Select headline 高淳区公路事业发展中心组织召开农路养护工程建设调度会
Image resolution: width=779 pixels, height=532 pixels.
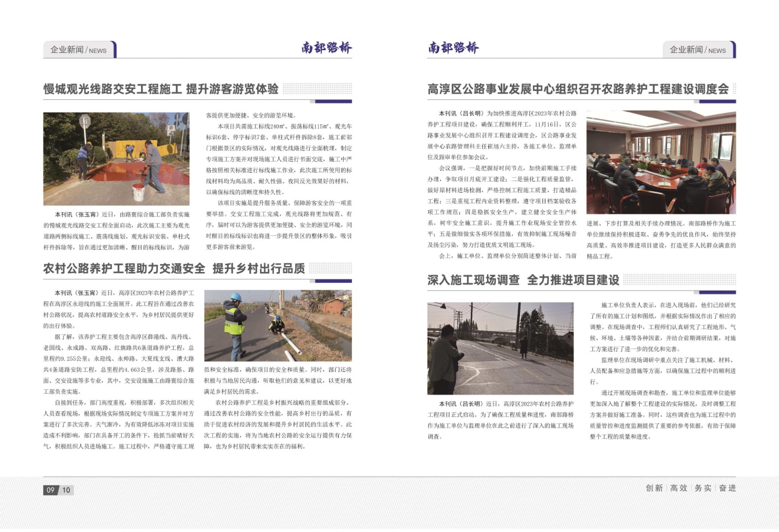578,89
